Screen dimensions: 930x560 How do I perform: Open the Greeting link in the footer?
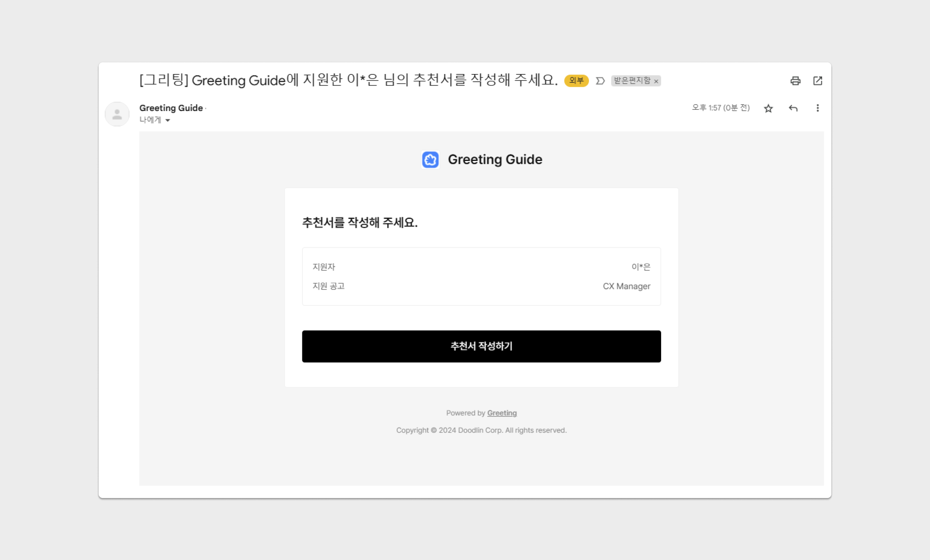502,413
